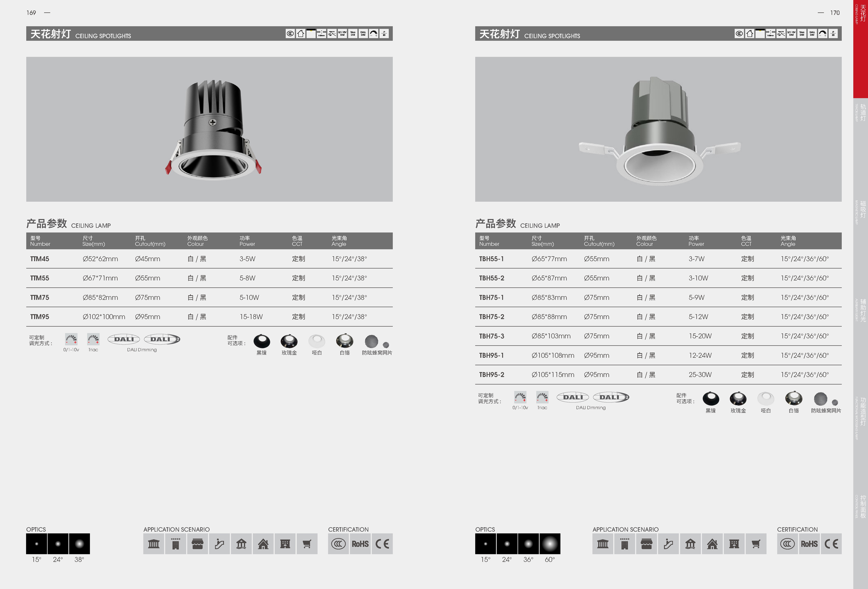Screen dimensions: 868x589
Task: Click the escalator icon on page 170
Action: 668,544
